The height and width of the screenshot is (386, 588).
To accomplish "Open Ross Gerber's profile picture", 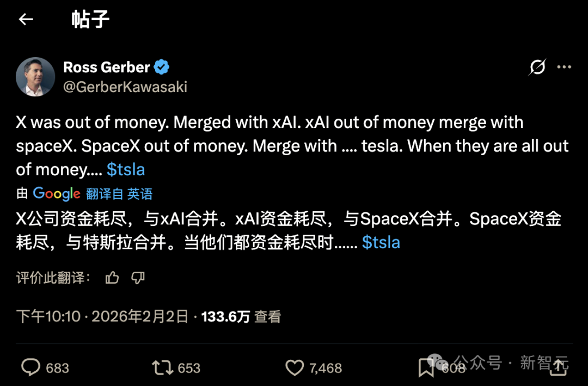I will coord(35,77).
